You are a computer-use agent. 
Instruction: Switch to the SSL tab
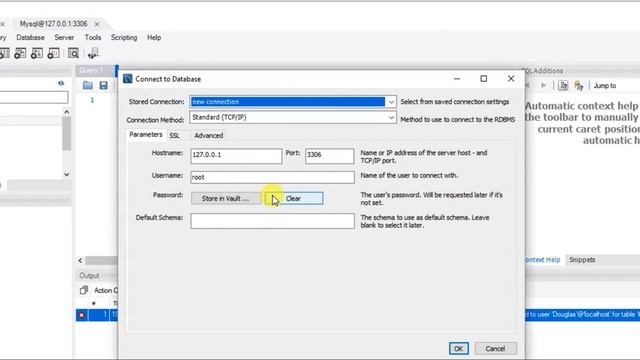point(174,136)
